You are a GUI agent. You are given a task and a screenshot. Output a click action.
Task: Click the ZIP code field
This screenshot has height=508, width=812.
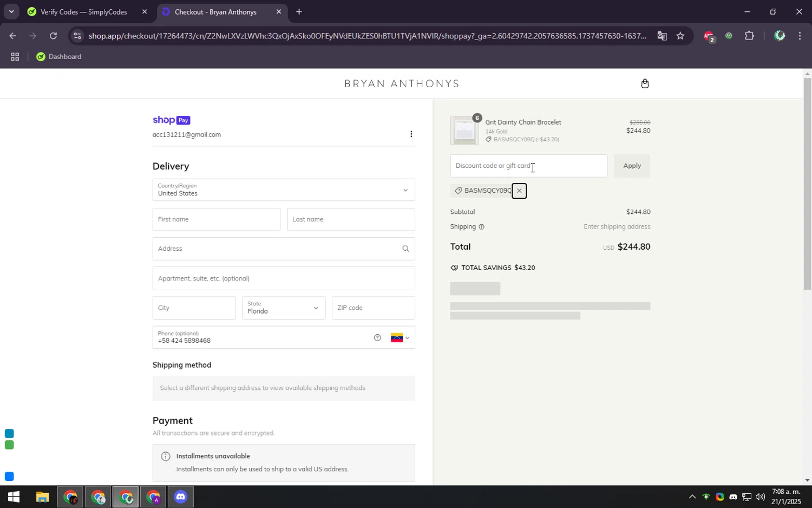[373, 308]
